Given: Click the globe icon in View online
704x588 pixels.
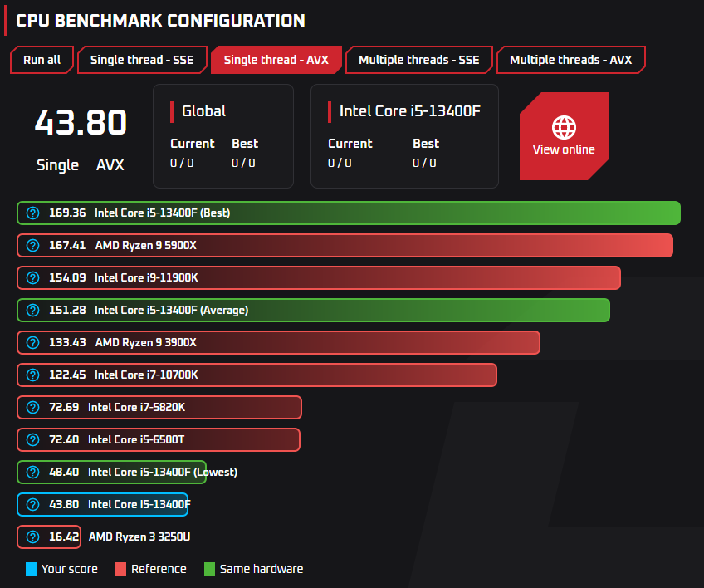Looking at the screenshot, I should point(564,127).
